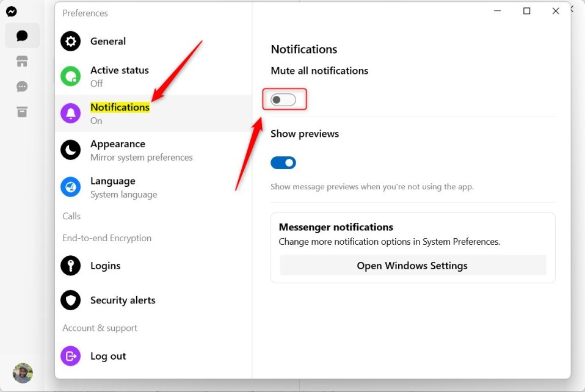Open Account & support section
The image size is (585, 392).
coord(100,328)
